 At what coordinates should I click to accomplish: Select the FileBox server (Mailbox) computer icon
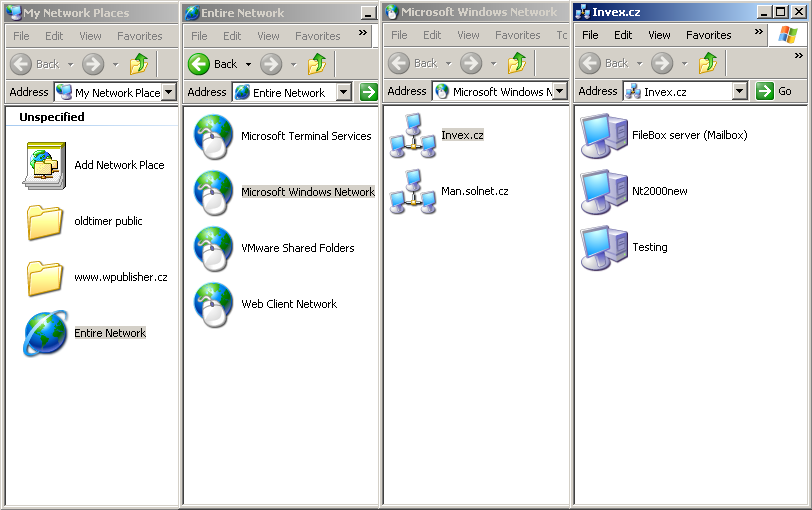tap(604, 136)
